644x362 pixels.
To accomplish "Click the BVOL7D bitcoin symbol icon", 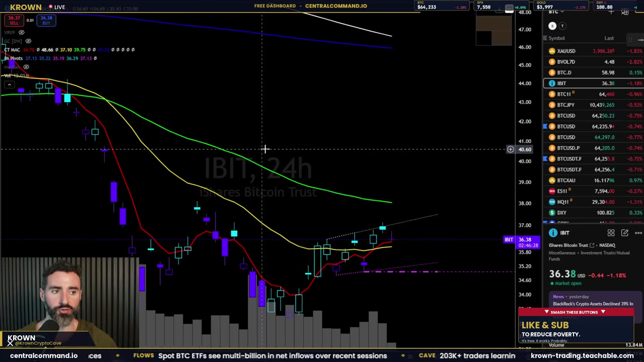I will coord(552,62).
